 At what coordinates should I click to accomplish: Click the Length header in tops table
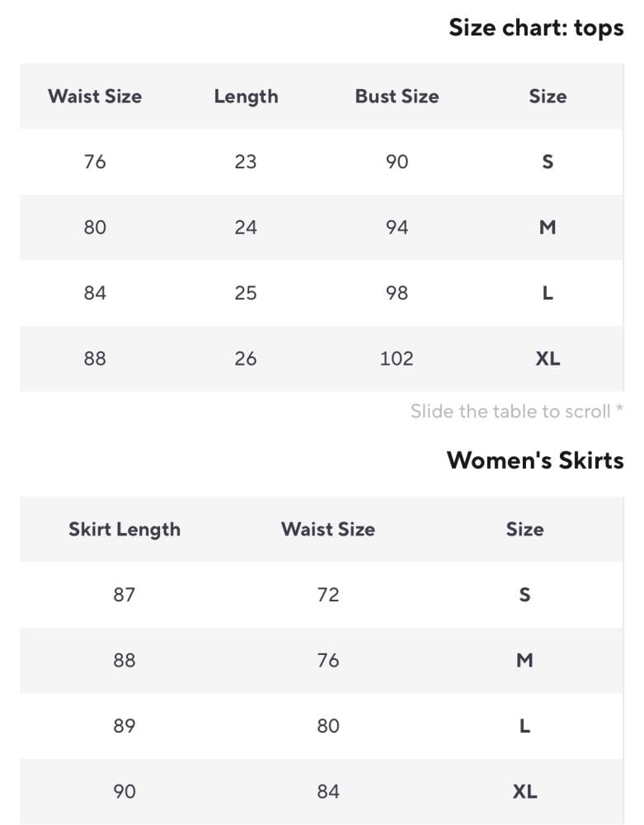point(246,97)
